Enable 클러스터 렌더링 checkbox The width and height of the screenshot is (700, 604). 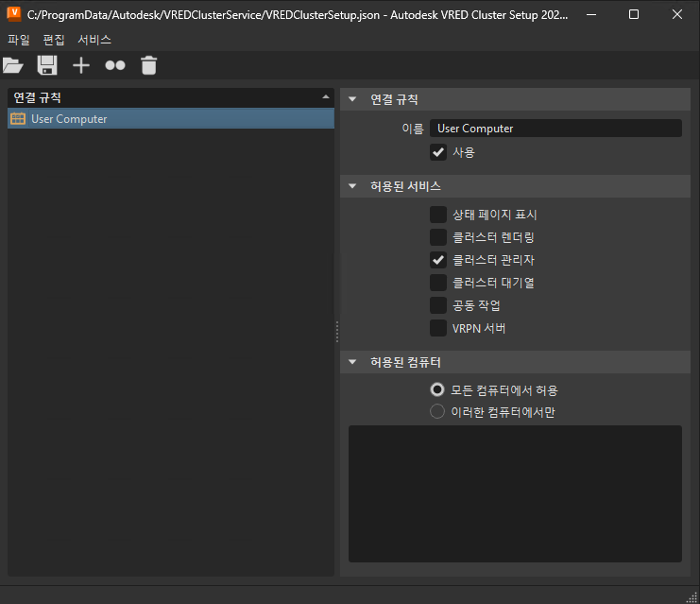click(438, 237)
